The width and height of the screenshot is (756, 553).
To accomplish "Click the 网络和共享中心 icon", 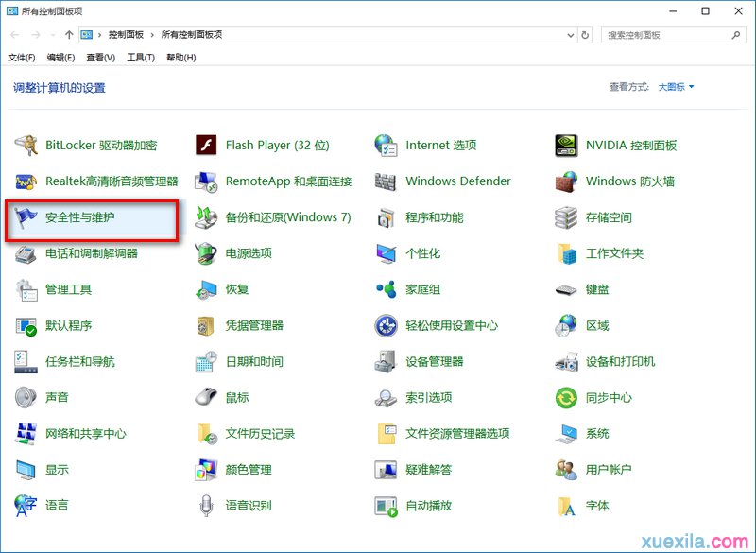I will (x=26, y=433).
